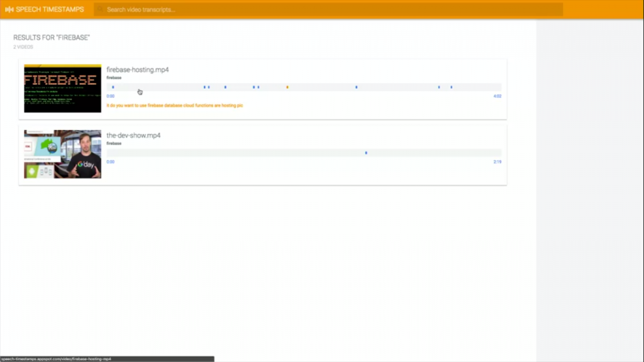Click the Speech Timestamps waveform logo icon

pos(9,9)
